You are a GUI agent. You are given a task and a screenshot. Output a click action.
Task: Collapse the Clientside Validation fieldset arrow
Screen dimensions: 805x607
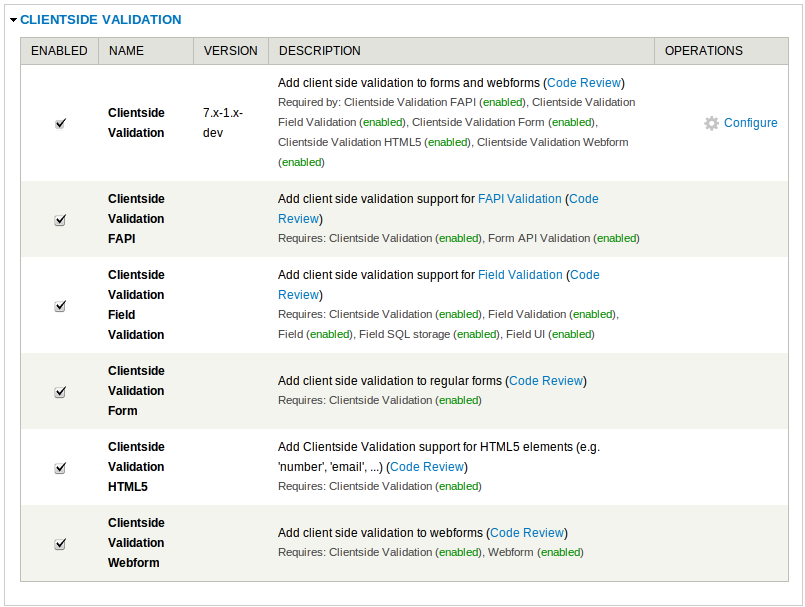click(x=13, y=20)
